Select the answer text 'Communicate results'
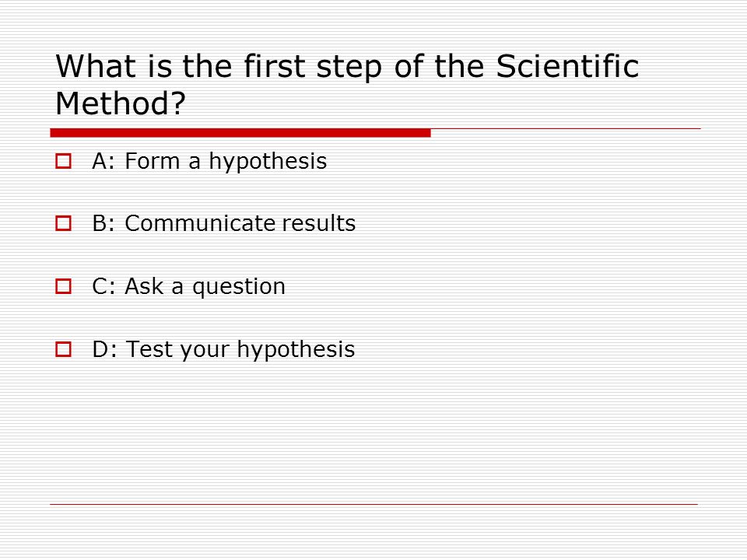Viewport: 747px width, 560px height. (x=240, y=223)
